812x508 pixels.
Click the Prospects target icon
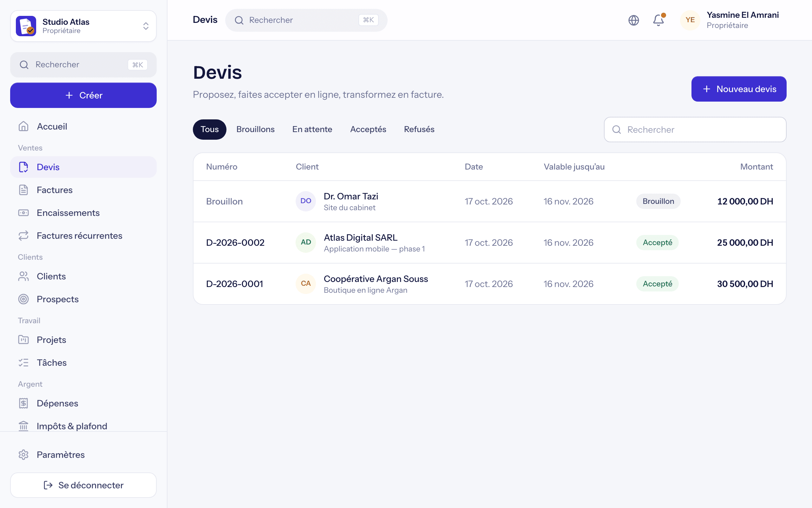pyautogui.click(x=23, y=299)
